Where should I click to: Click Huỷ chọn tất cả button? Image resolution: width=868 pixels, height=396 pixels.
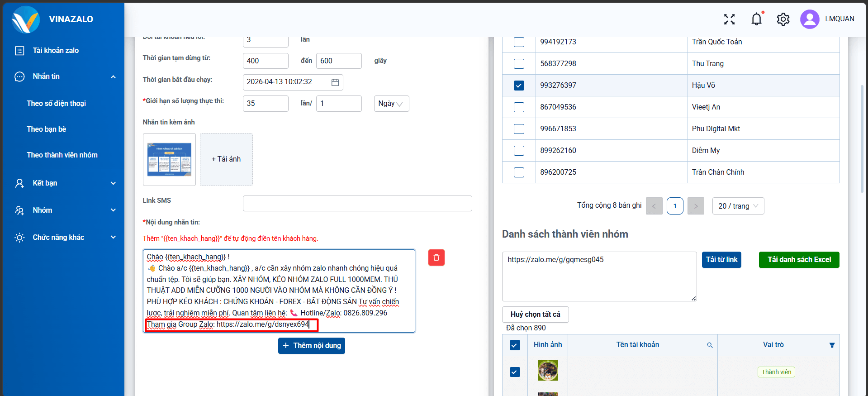click(536, 315)
